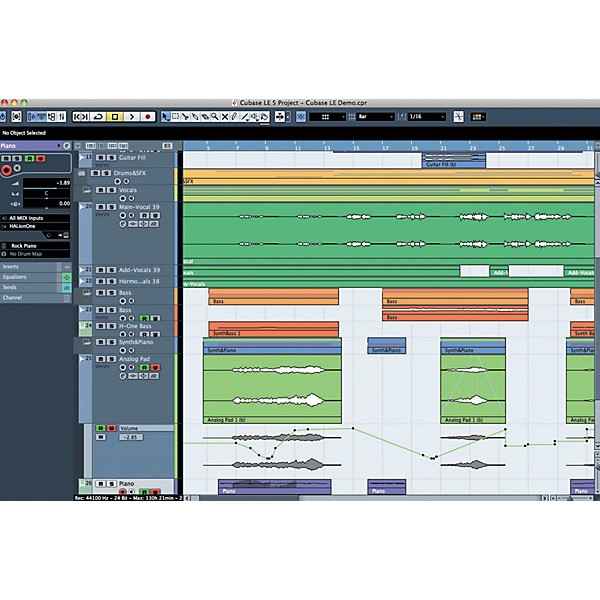
Task: Toggle monitor on Analog Pad track
Action: click(131, 367)
